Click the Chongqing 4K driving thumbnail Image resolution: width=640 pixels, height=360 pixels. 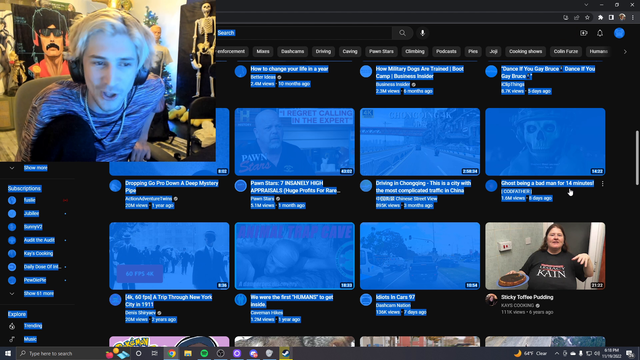[x=420, y=142]
